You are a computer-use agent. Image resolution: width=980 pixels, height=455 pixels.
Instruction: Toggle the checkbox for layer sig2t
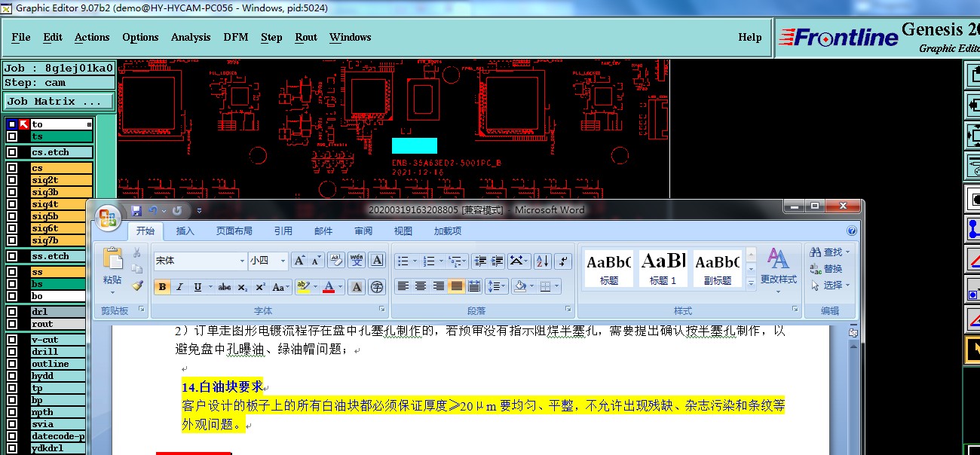[12, 180]
